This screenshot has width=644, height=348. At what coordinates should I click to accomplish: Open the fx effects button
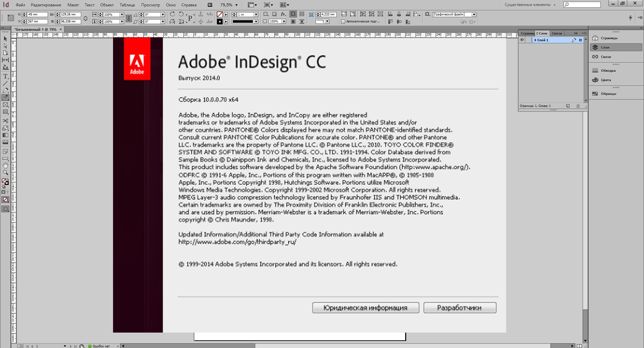pyautogui.click(x=283, y=14)
